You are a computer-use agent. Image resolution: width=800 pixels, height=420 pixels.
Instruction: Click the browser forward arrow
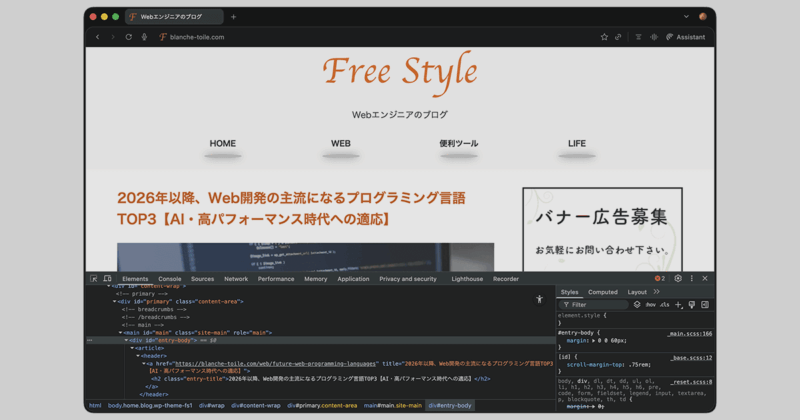coord(113,37)
